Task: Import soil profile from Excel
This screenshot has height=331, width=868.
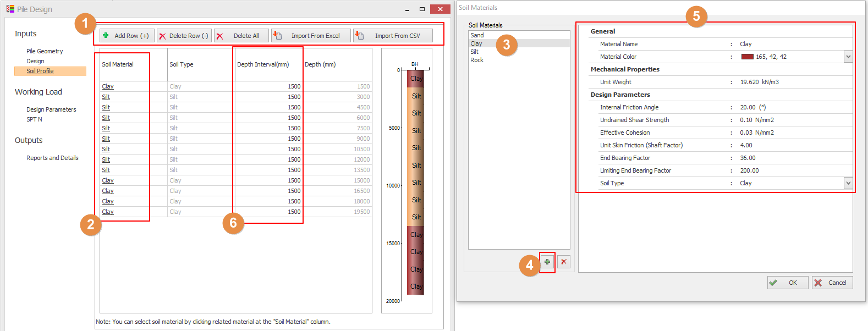Action: [311, 36]
